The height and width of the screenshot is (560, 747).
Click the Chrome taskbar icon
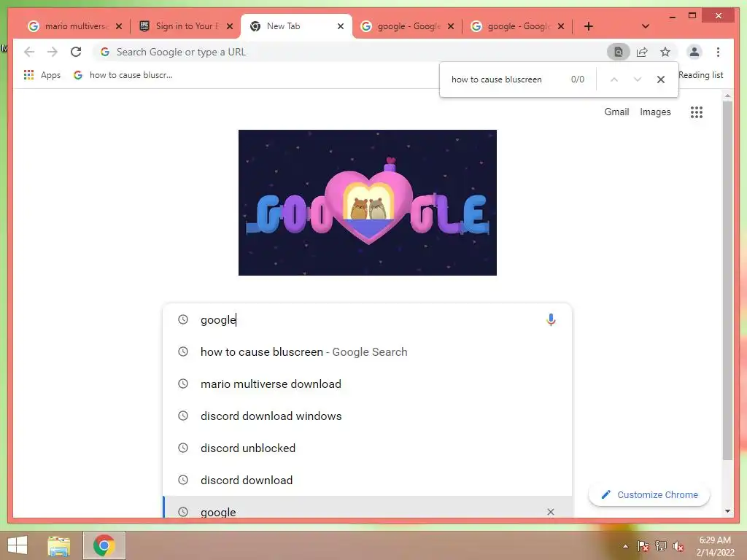[104, 545]
